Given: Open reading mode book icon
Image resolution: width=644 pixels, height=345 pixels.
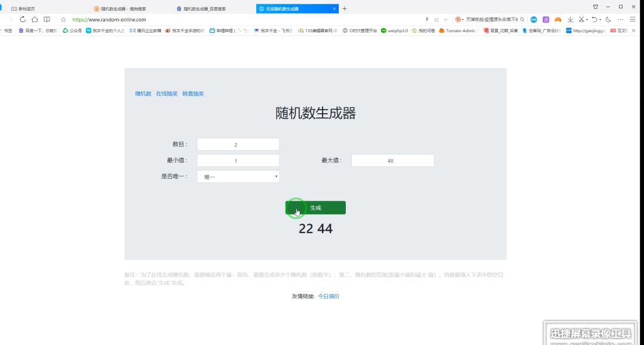Looking at the screenshot, I should point(47,19).
